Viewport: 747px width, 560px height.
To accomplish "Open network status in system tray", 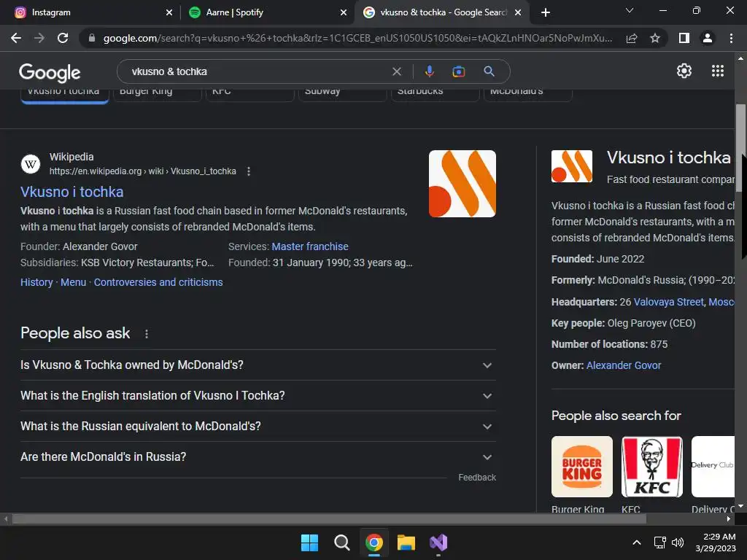I will coord(659,542).
